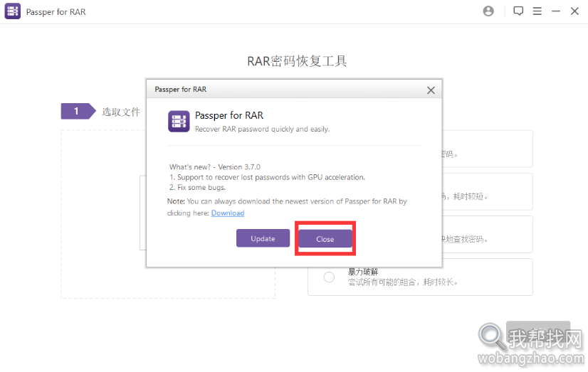Image resolution: width=588 pixels, height=372 pixels.
Task: Close the update dialog with X
Action: pyautogui.click(x=431, y=90)
